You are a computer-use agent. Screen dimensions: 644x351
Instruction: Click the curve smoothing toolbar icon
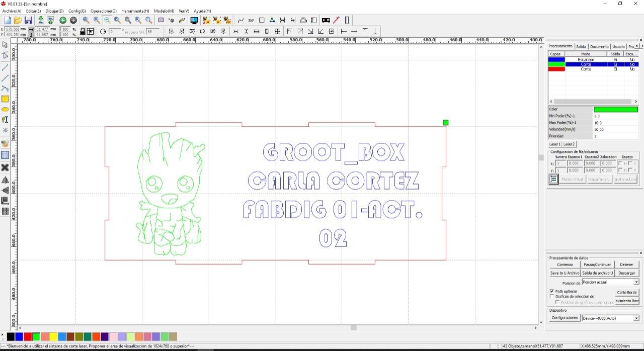click(x=240, y=20)
